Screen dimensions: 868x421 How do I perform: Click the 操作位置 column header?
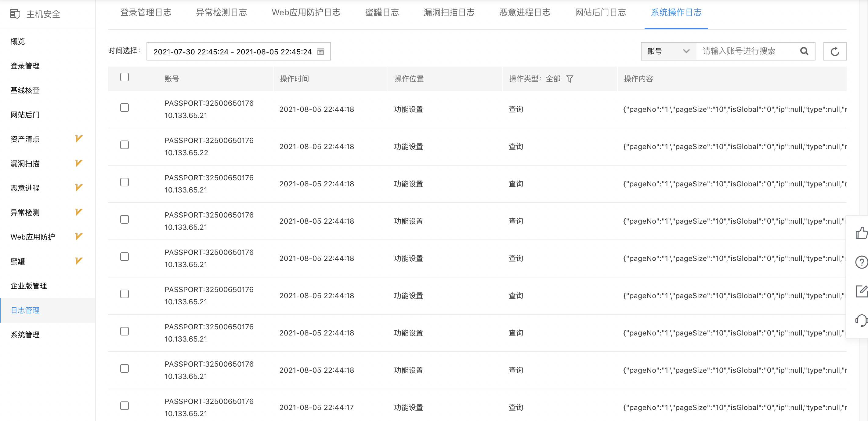click(409, 79)
